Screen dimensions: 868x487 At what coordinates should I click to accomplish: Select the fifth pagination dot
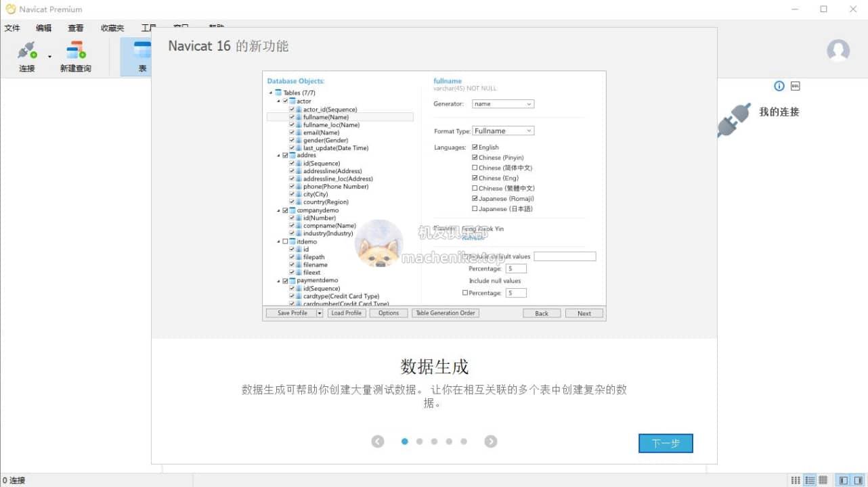(x=464, y=442)
